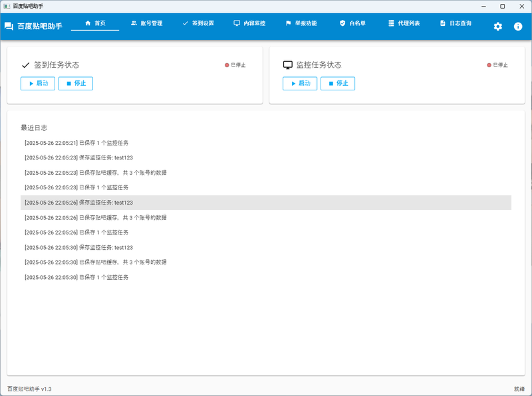Click the 监控任务状态 heading

319,65
